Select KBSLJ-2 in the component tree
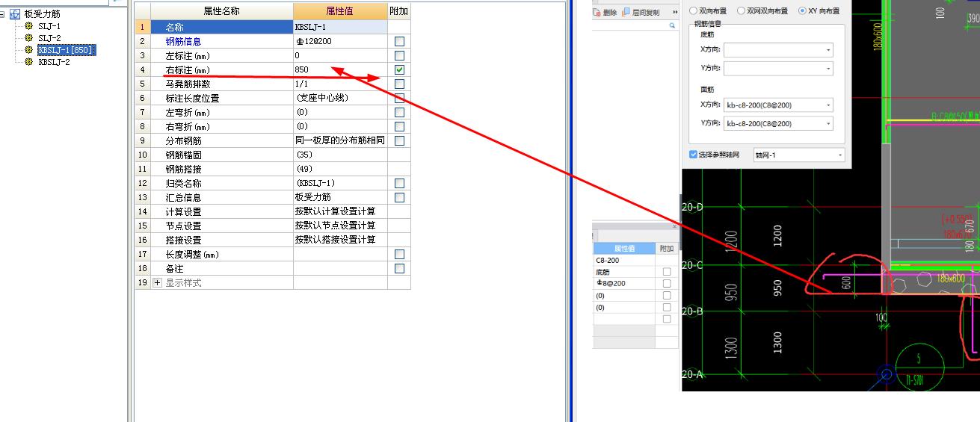980x422 pixels. click(54, 62)
